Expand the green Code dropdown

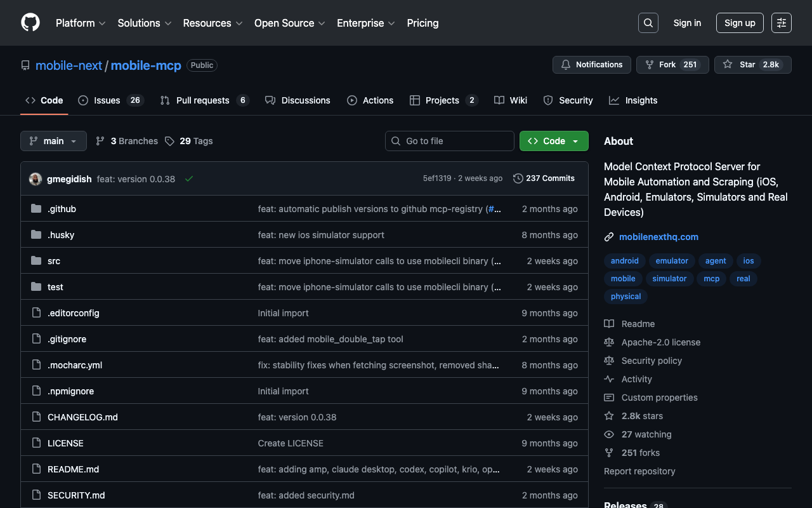pos(554,141)
